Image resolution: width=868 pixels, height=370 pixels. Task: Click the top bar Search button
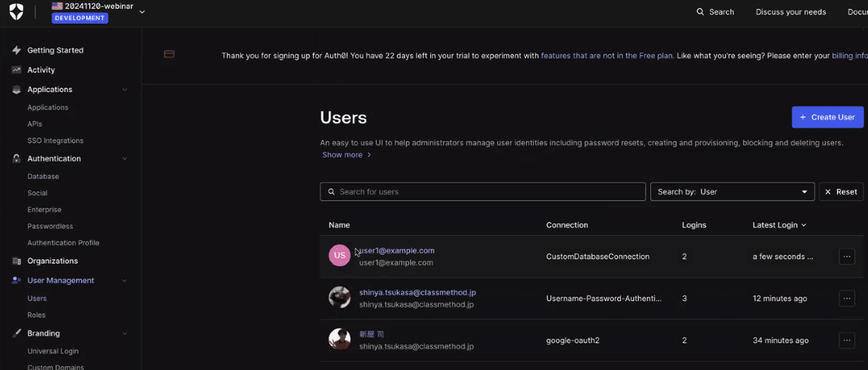(x=715, y=12)
